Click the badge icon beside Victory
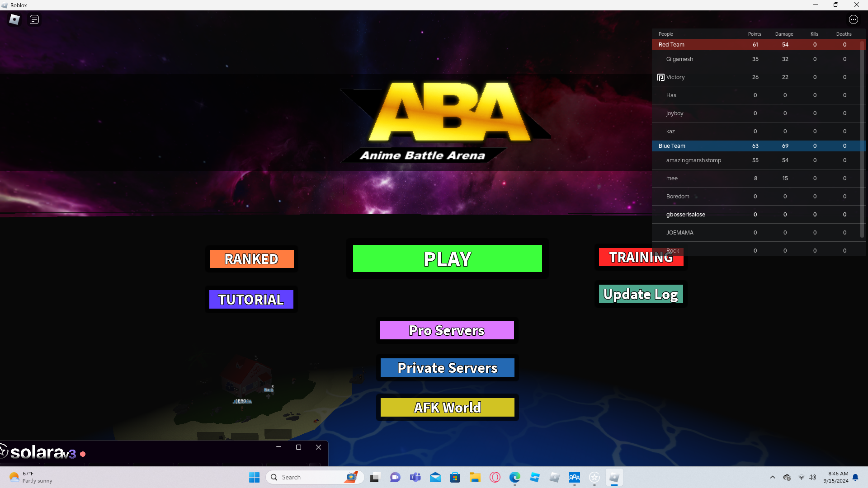This screenshot has width=868, height=488. click(x=660, y=77)
